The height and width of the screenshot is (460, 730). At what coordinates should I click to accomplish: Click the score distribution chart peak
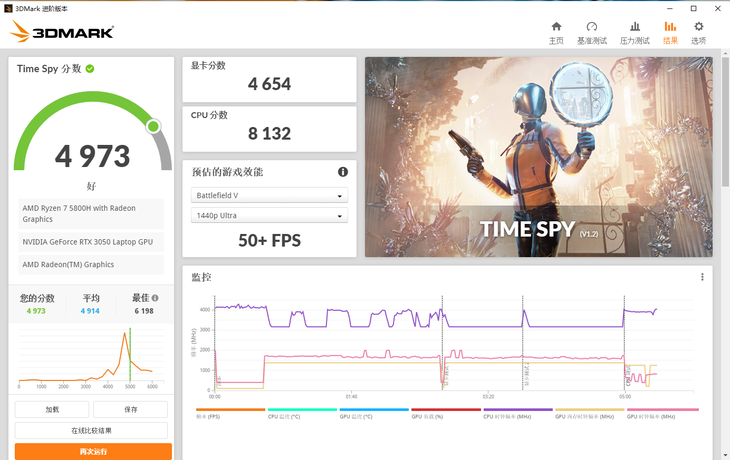(x=124, y=334)
